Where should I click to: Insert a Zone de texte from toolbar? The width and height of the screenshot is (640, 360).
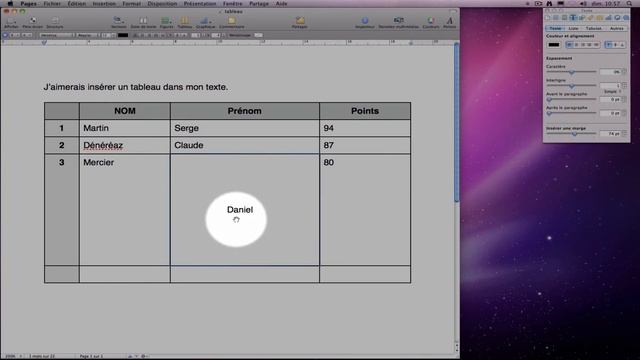coord(143,21)
